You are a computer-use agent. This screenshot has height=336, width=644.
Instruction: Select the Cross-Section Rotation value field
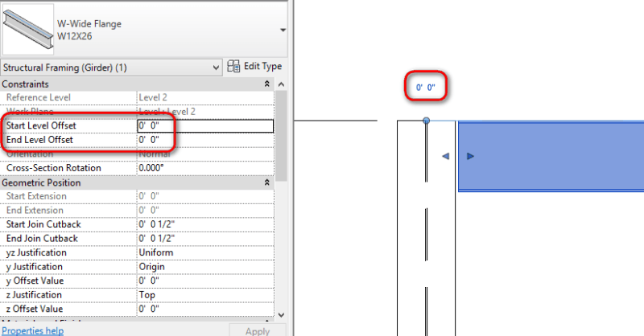coord(204,168)
